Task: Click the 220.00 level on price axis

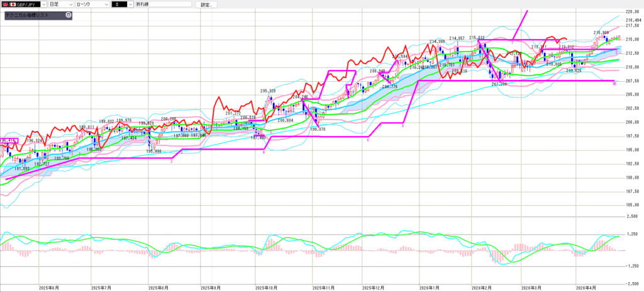Action: click(632, 12)
